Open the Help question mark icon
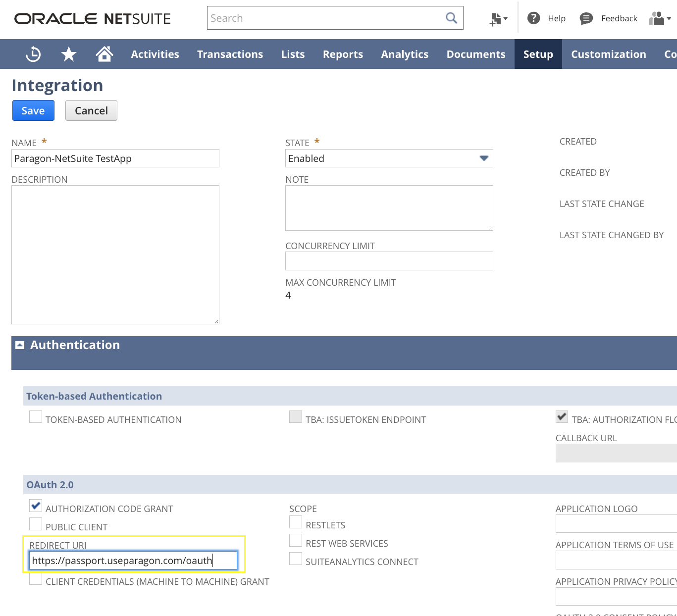Image resolution: width=677 pixels, height=616 pixels. [533, 18]
